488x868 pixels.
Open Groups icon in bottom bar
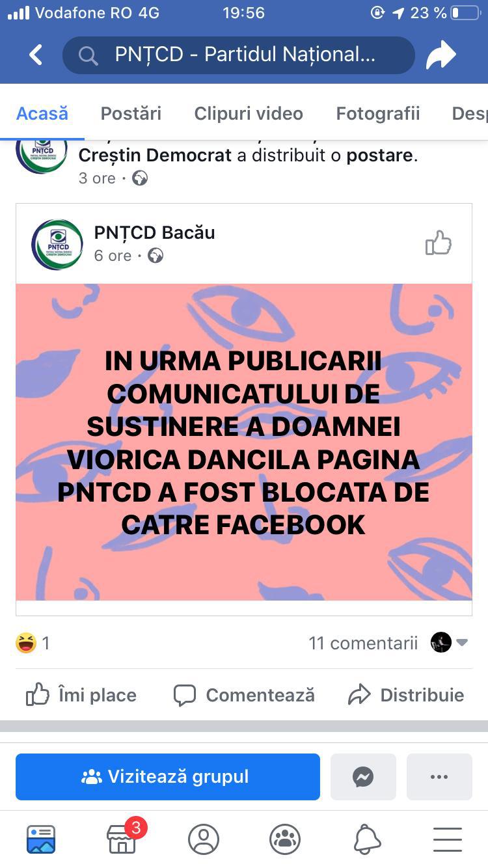pyautogui.click(x=285, y=839)
